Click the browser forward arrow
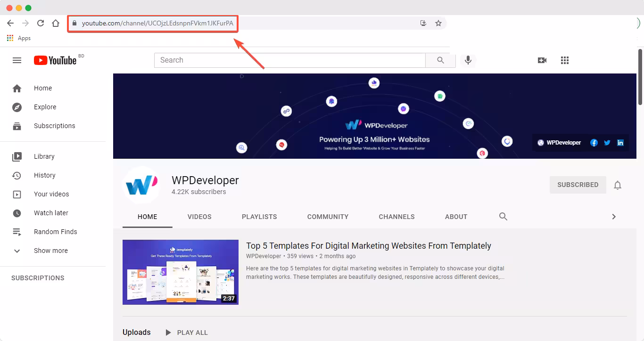 coord(25,23)
